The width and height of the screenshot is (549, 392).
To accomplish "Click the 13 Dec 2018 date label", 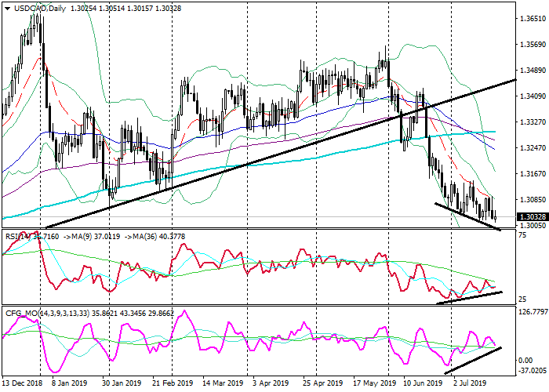I will tap(24, 384).
